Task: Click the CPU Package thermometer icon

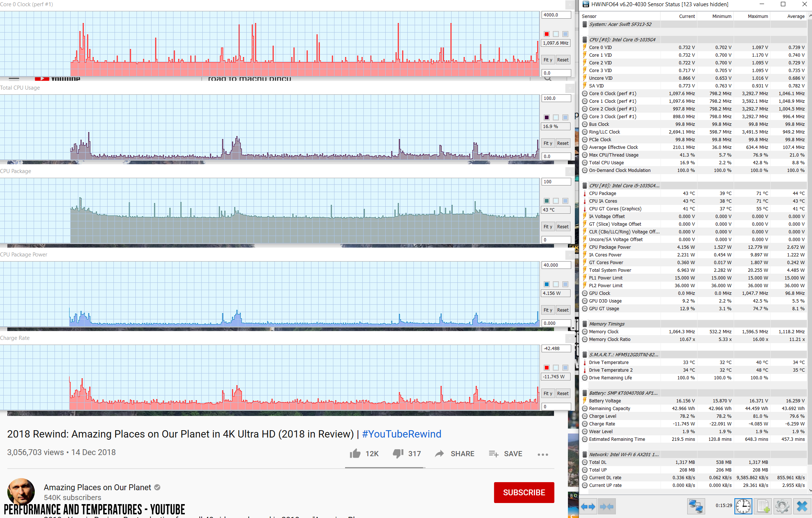Action: [x=585, y=193]
